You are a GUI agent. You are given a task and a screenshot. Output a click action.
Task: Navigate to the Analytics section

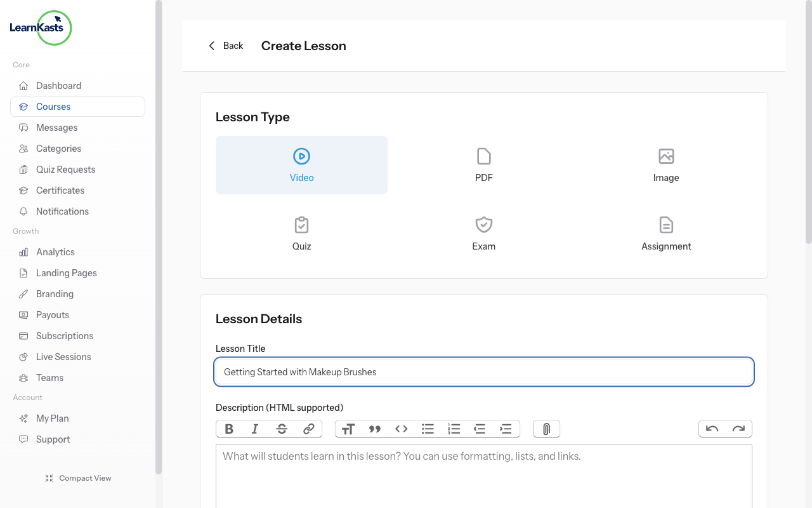[54, 251]
